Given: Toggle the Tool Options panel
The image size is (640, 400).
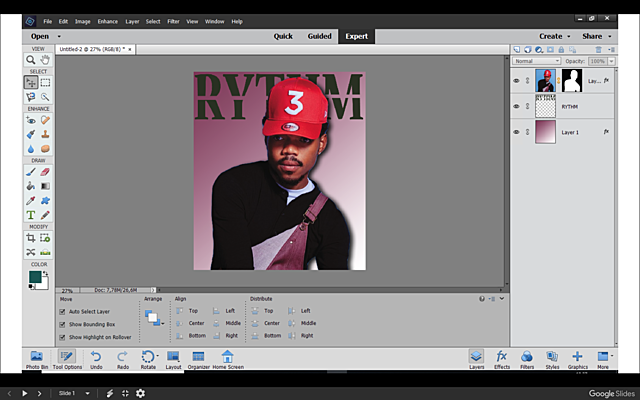Looking at the screenshot, I should click(x=67, y=360).
